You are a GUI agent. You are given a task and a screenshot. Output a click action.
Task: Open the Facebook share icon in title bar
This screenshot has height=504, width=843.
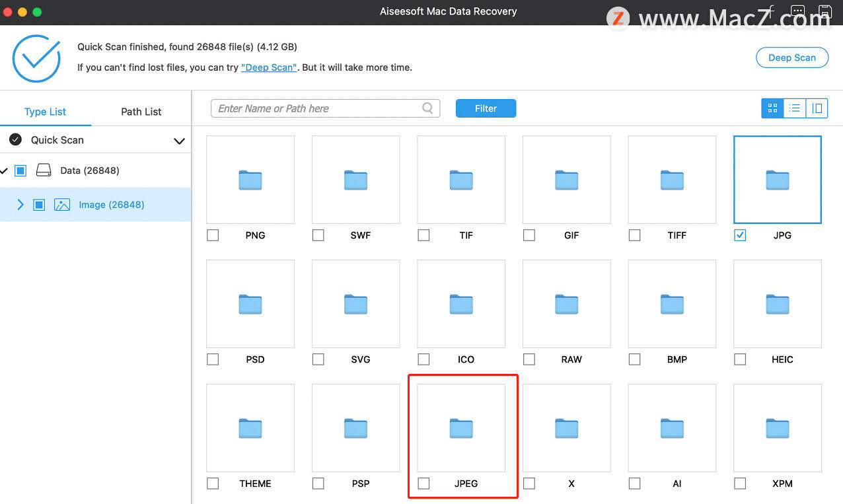click(x=771, y=11)
